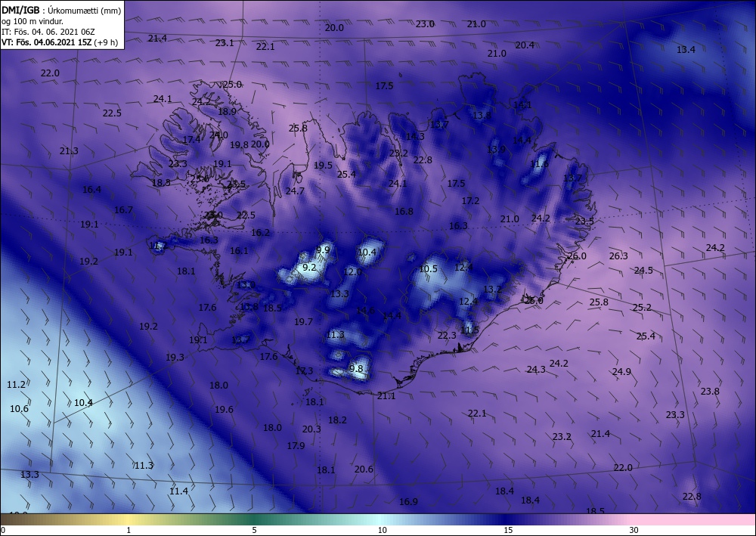This screenshot has height=536, width=756.
Task: Click the value 14.1 on the map
Action: coord(522,104)
